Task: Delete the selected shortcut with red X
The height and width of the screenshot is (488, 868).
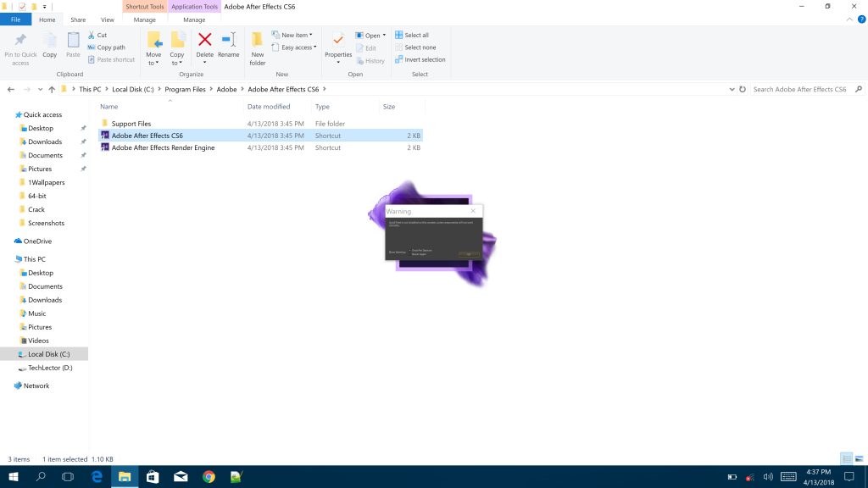Action: [x=205, y=39]
